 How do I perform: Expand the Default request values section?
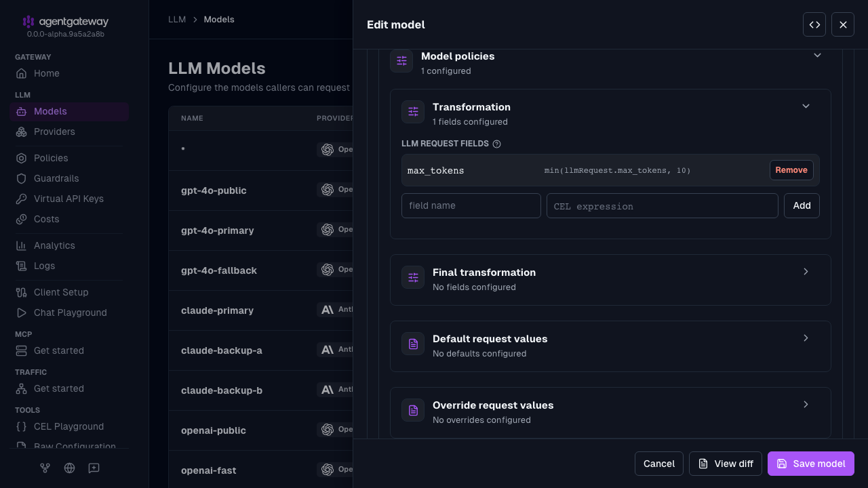coord(806,338)
